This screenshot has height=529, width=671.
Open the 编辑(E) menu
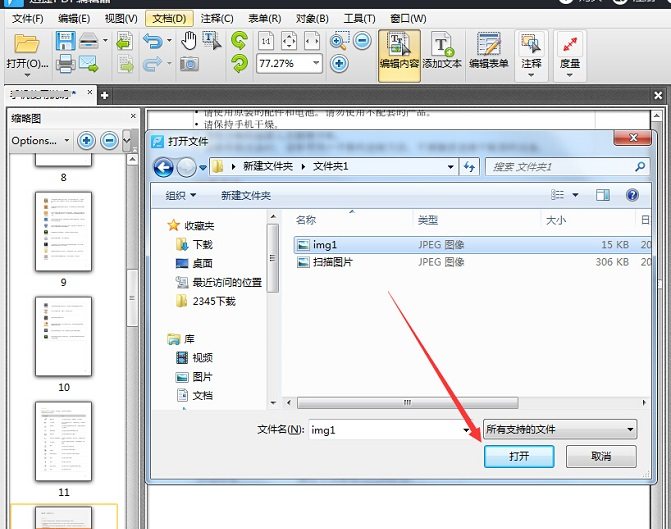(x=74, y=19)
